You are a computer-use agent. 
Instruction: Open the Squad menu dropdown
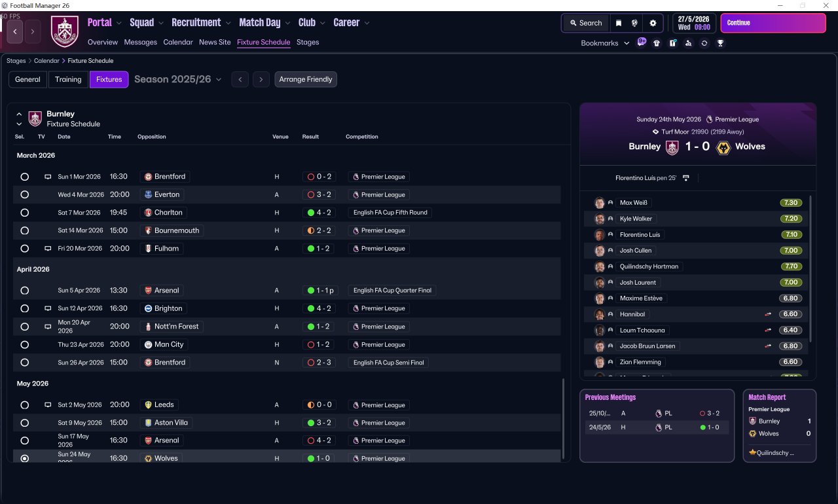tap(147, 22)
